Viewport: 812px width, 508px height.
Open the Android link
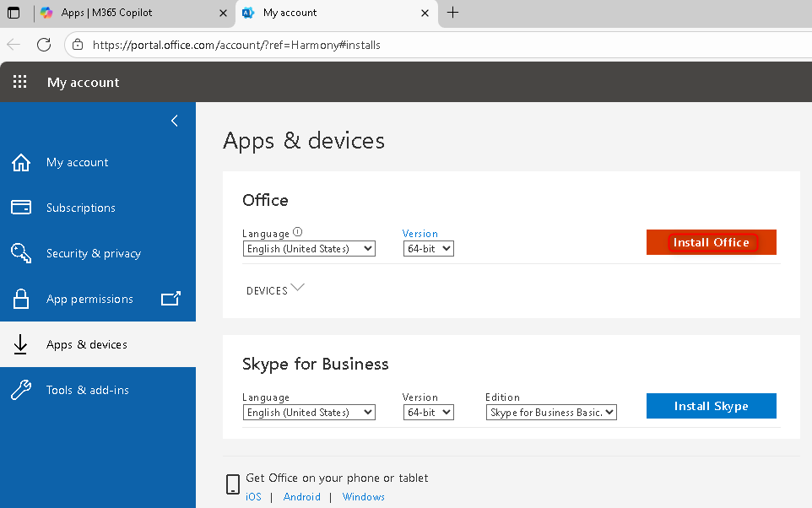(x=302, y=496)
